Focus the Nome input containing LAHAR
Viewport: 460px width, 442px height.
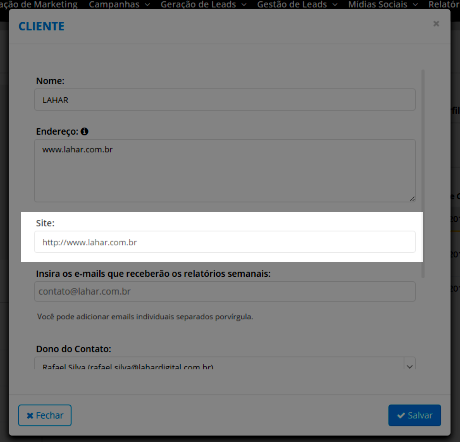click(x=225, y=100)
